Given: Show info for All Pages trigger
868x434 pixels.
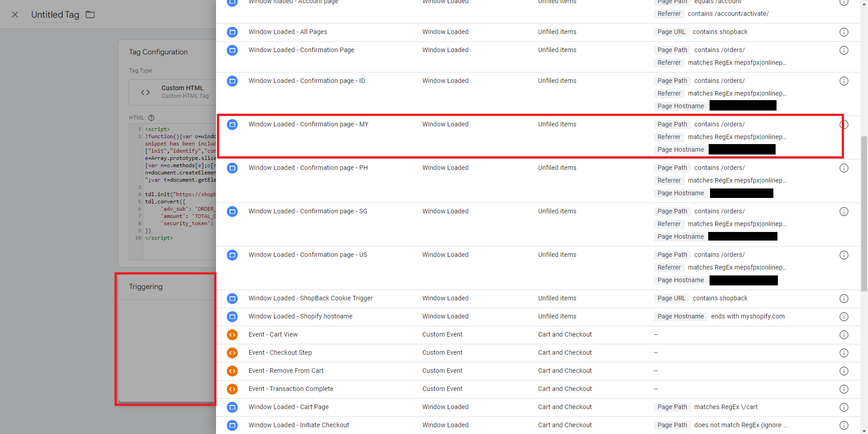Looking at the screenshot, I should pos(844,32).
